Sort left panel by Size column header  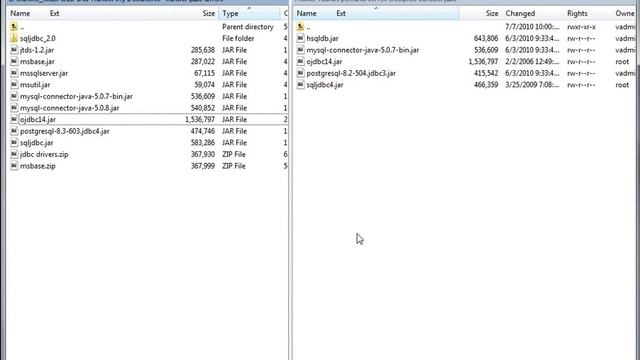click(x=209, y=13)
